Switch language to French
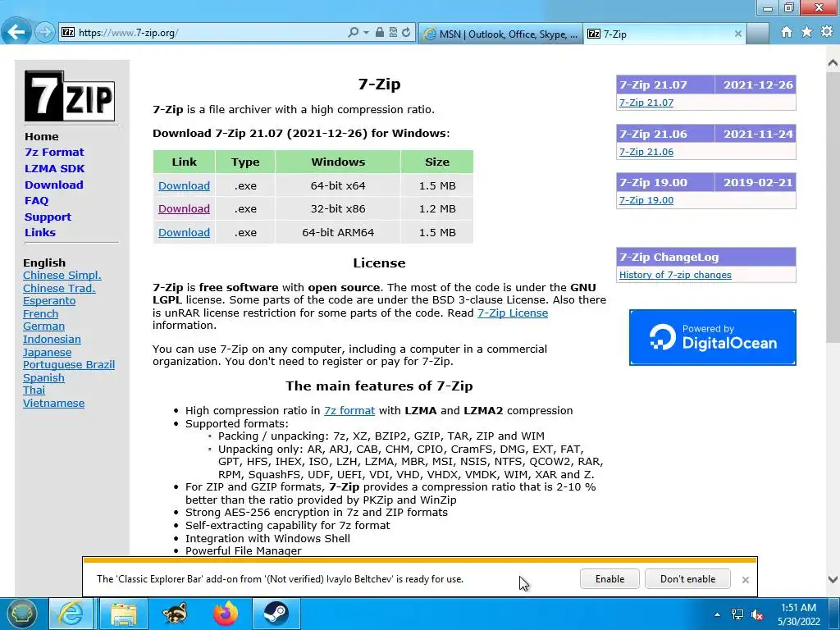This screenshot has height=630, width=840. point(41,314)
